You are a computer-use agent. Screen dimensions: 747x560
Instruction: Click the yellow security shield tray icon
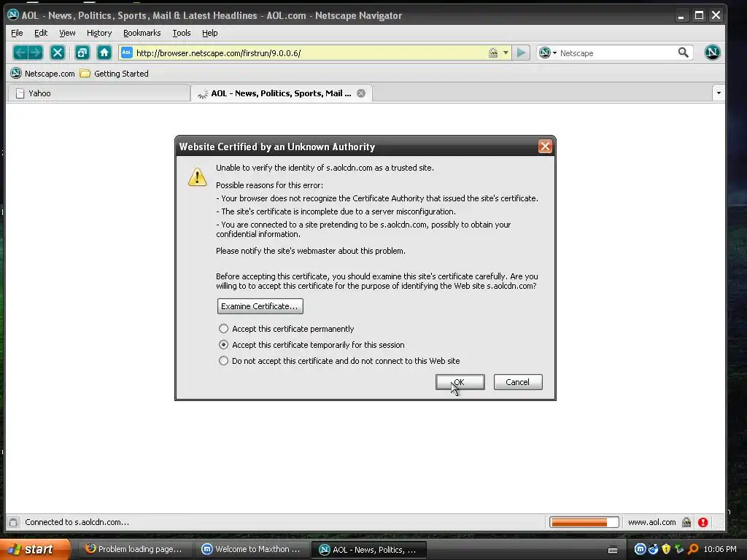point(666,549)
